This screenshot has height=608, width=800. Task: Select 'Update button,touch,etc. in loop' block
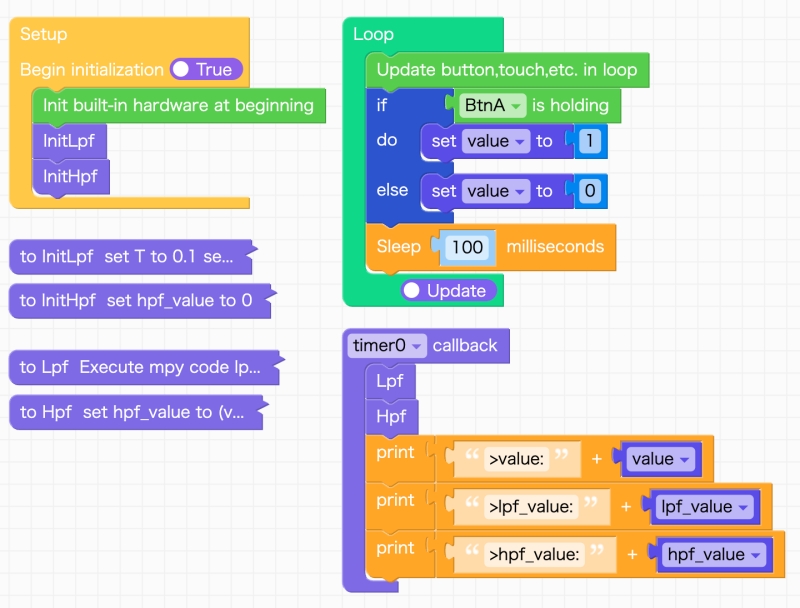pos(506,70)
